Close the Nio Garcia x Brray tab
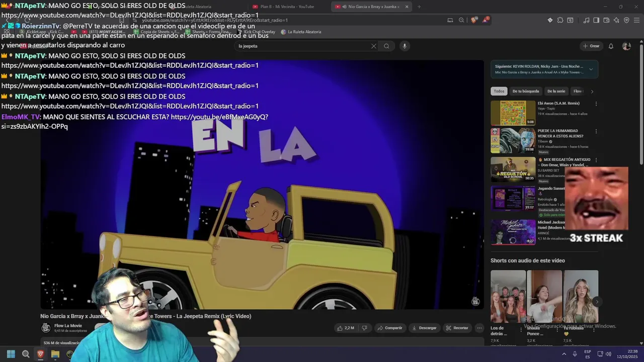 407,7
